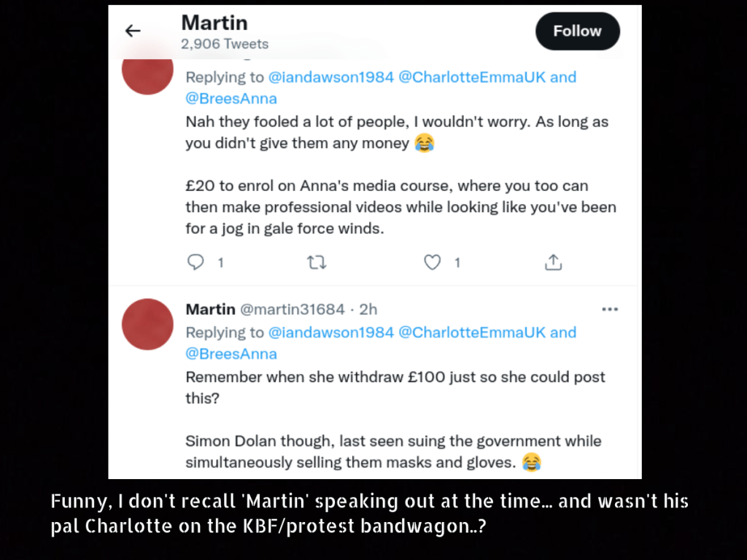Select the Martin profile title in the header

click(x=214, y=23)
